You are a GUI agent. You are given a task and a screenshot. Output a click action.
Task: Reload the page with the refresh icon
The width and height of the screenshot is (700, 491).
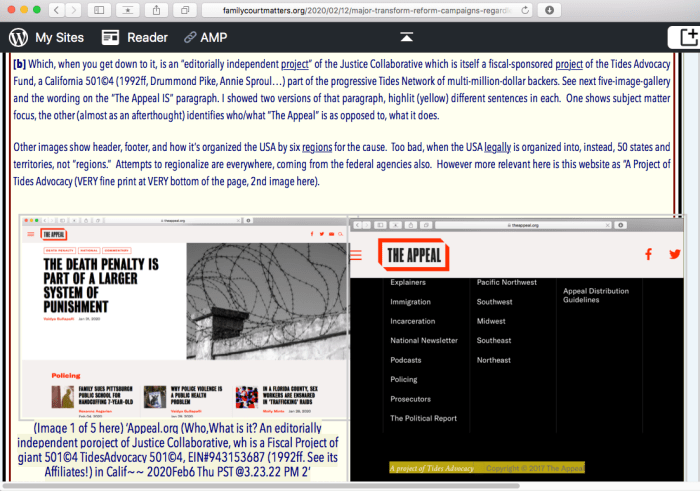pyautogui.click(x=527, y=10)
